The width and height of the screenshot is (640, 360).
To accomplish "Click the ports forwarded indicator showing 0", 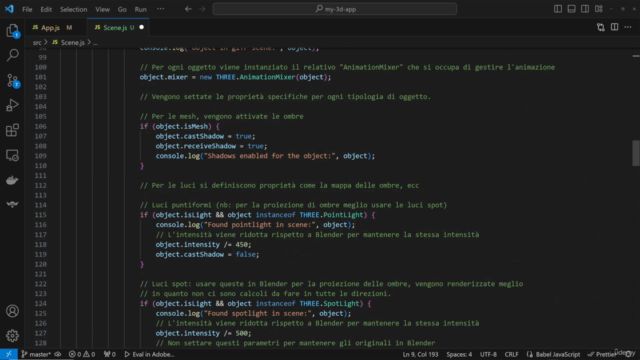I will point(109,354).
